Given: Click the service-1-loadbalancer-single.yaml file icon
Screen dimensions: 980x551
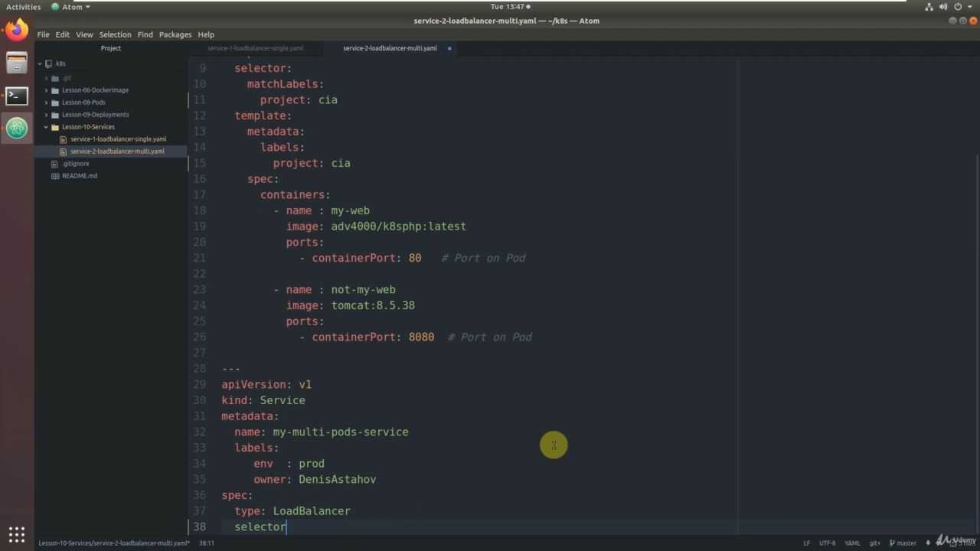Looking at the screenshot, I should [x=64, y=139].
